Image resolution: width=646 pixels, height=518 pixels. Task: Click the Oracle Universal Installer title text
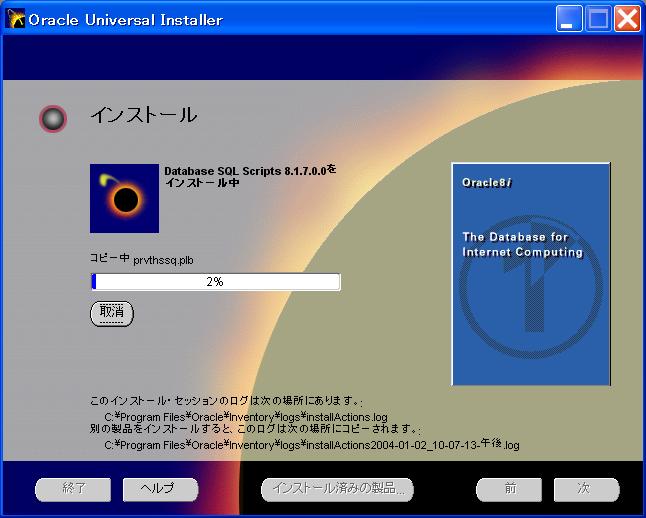coord(126,20)
